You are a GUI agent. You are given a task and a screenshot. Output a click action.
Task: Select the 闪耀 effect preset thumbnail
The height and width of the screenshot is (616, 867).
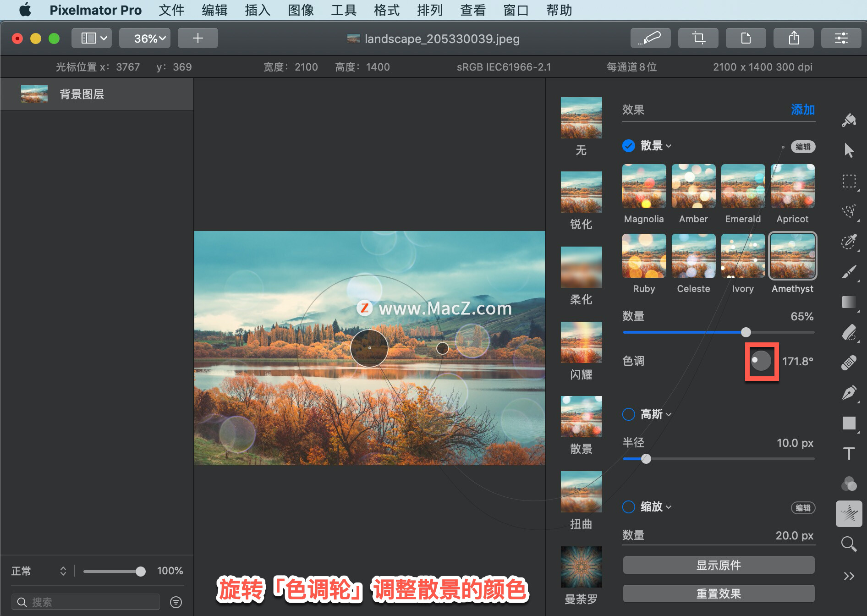point(581,342)
